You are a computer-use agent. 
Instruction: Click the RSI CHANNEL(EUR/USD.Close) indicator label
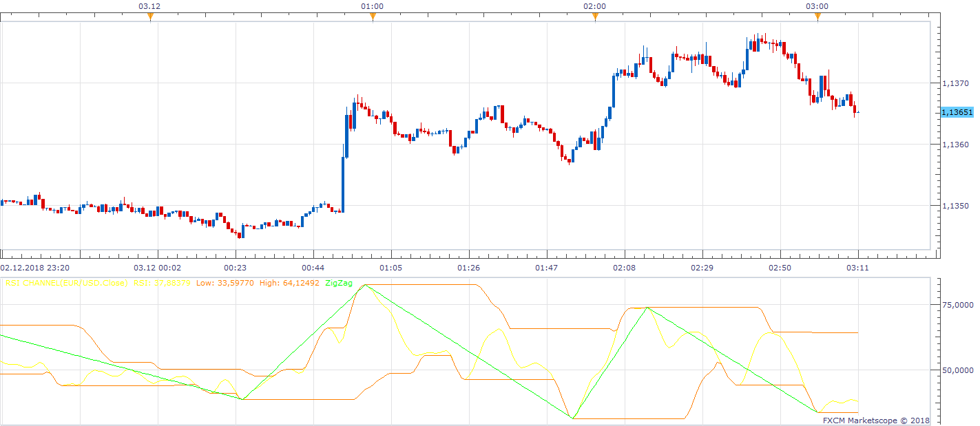[66, 283]
